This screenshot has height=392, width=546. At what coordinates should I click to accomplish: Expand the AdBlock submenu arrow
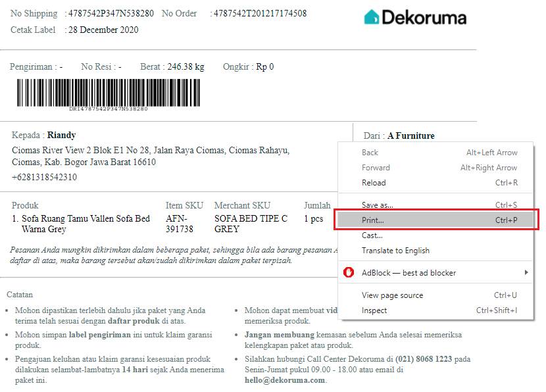coord(526,272)
